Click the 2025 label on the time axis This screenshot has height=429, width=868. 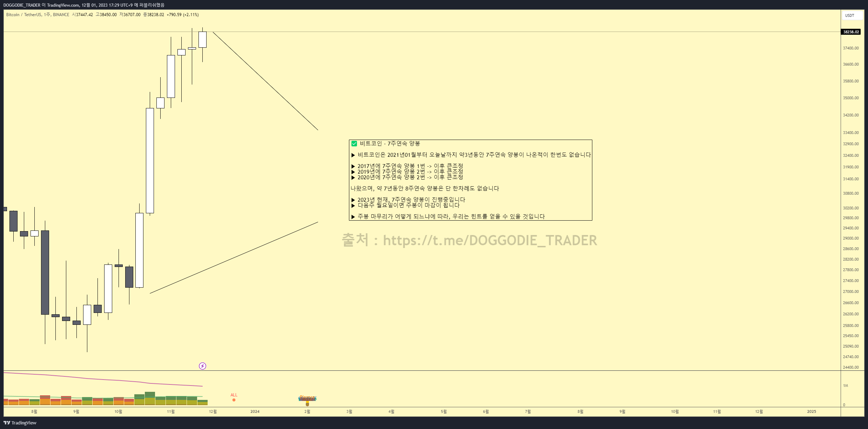click(x=812, y=411)
